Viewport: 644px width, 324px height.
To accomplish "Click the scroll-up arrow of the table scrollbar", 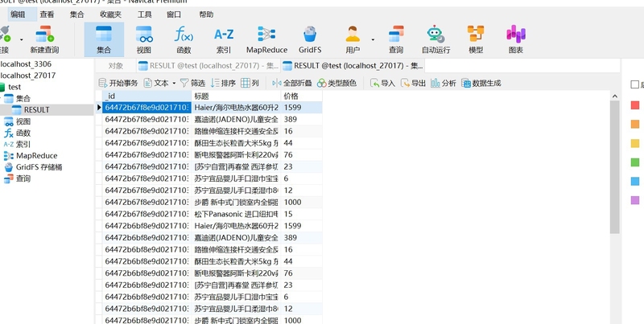I will pyautogui.click(x=615, y=96).
